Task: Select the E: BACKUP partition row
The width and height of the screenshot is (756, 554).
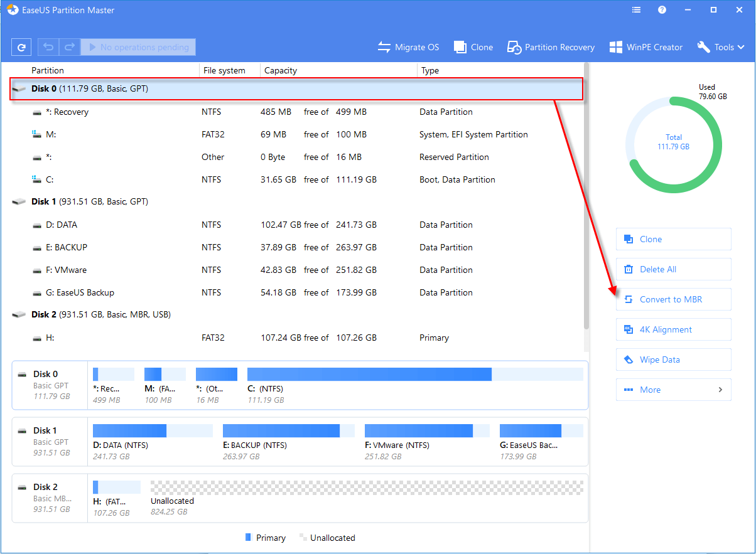Action: coord(296,247)
